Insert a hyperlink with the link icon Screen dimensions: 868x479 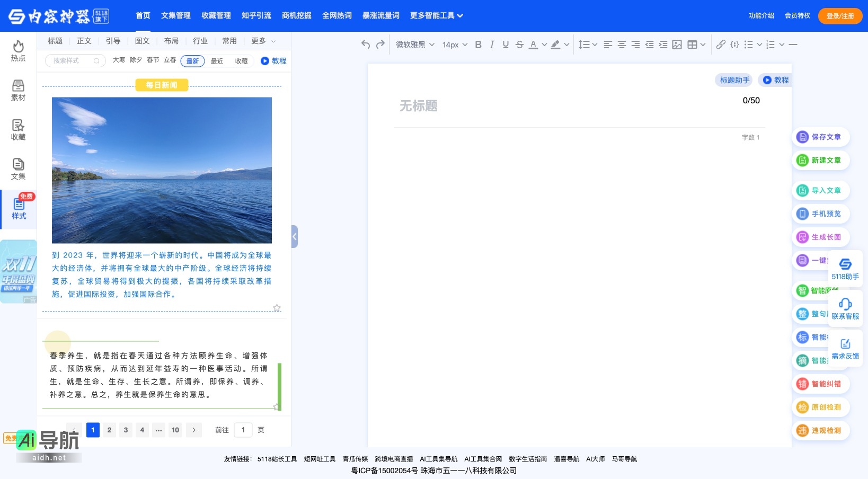click(x=721, y=45)
